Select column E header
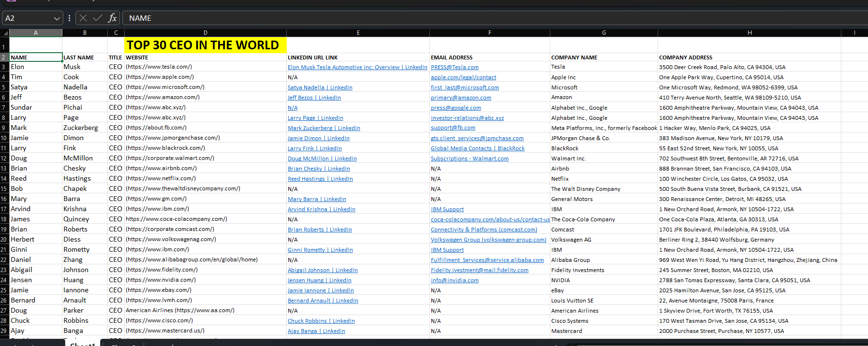Viewport: 868px width, 346px height. pyautogui.click(x=358, y=33)
